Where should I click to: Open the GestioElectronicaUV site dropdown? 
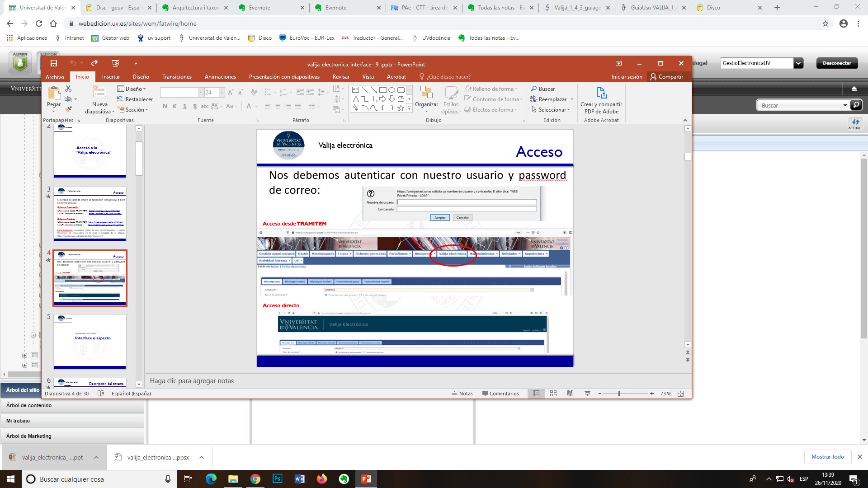(x=798, y=63)
